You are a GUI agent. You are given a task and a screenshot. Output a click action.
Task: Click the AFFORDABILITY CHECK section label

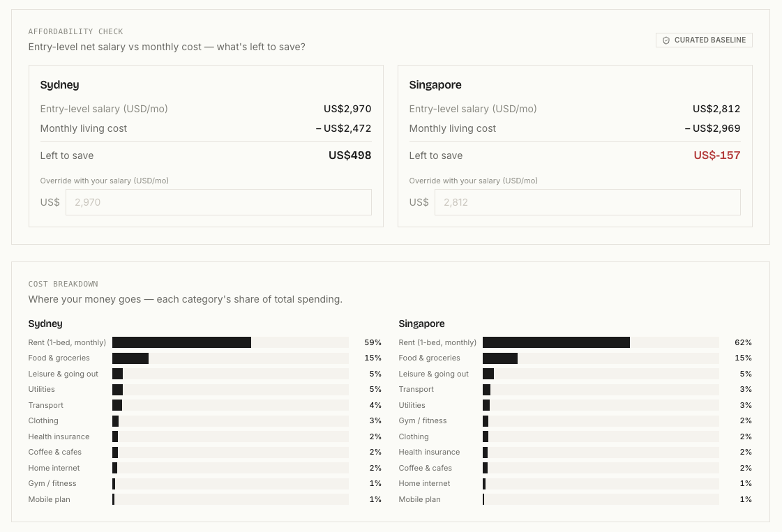point(75,31)
